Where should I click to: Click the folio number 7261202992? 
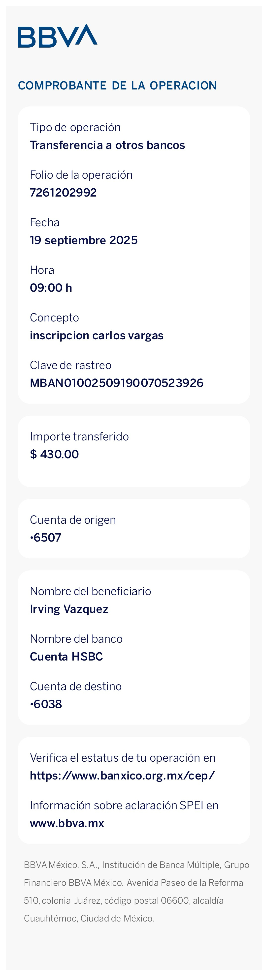click(x=63, y=193)
